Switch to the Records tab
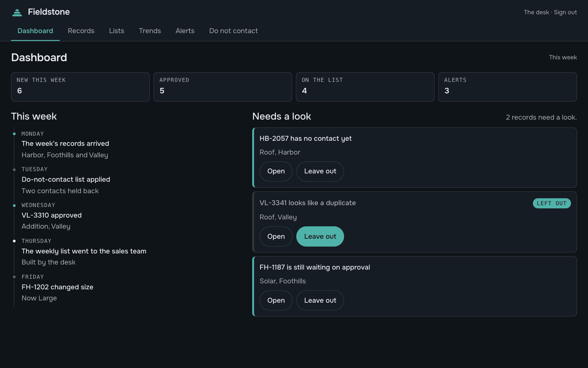This screenshot has width=588, height=368. click(x=81, y=31)
